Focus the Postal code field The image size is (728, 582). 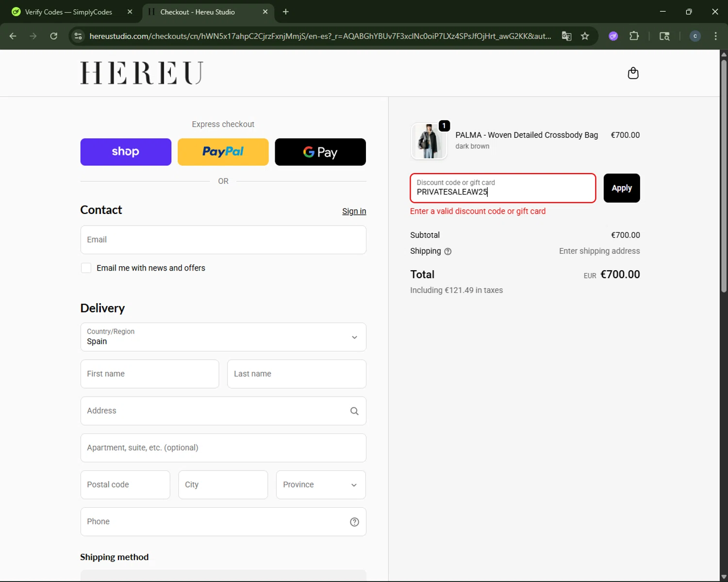(125, 485)
